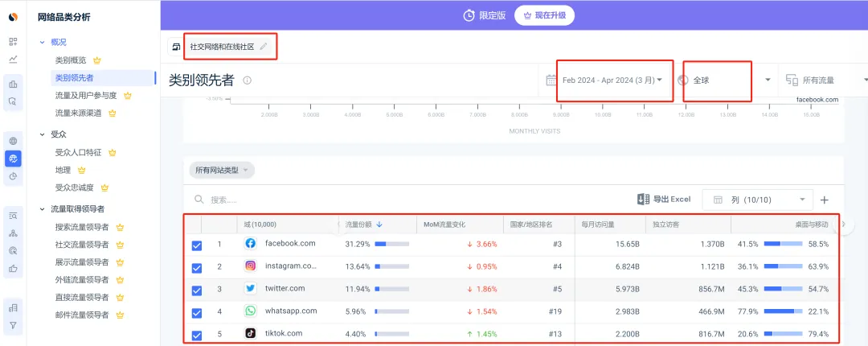The image size is (868, 346).
Task: Click the info icon next to 类别领先者 title
Action: pyautogui.click(x=248, y=80)
